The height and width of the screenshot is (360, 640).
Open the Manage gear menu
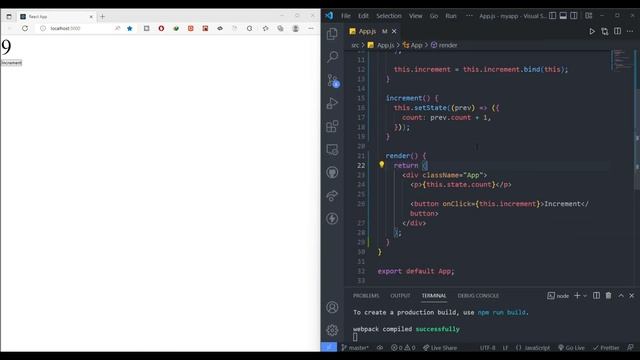click(332, 330)
